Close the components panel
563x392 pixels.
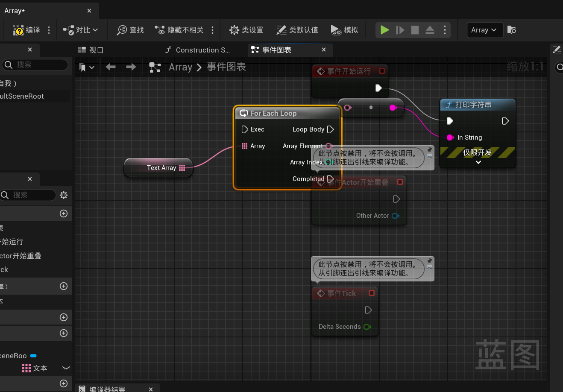click(x=30, y=50)
